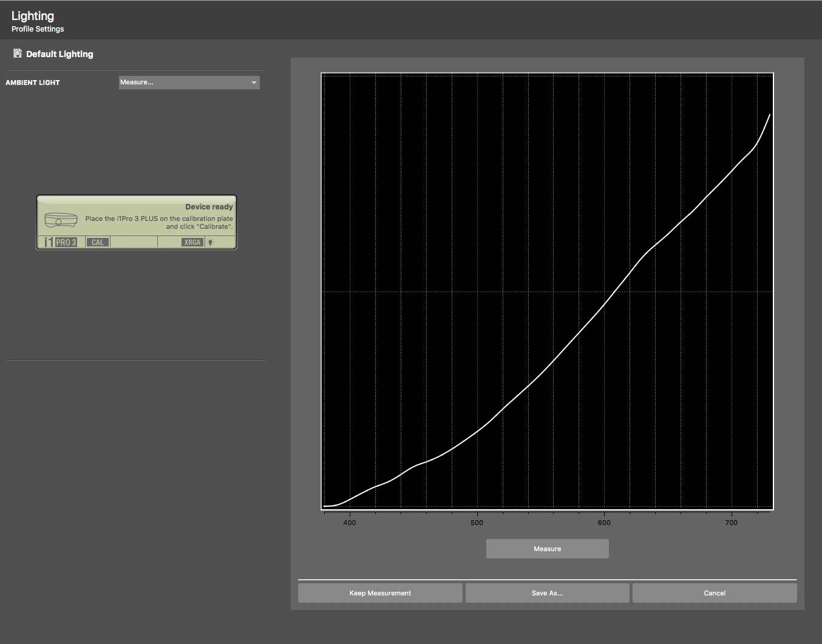The image size is (822, 644).
Task: Click the calibration plate instruction text
Action: point(159,223)
